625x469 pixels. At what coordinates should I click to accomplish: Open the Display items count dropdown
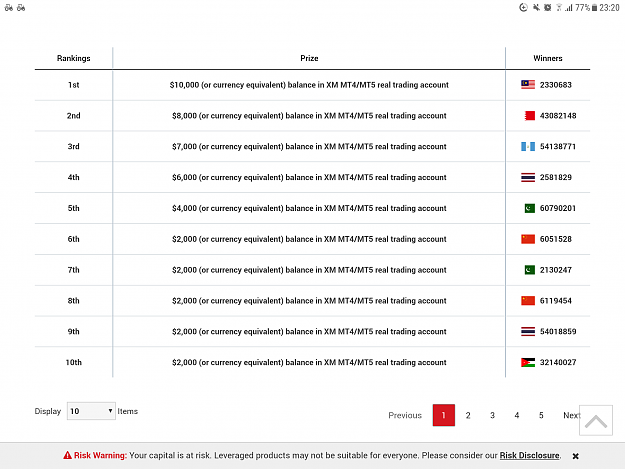coord(91,411)
